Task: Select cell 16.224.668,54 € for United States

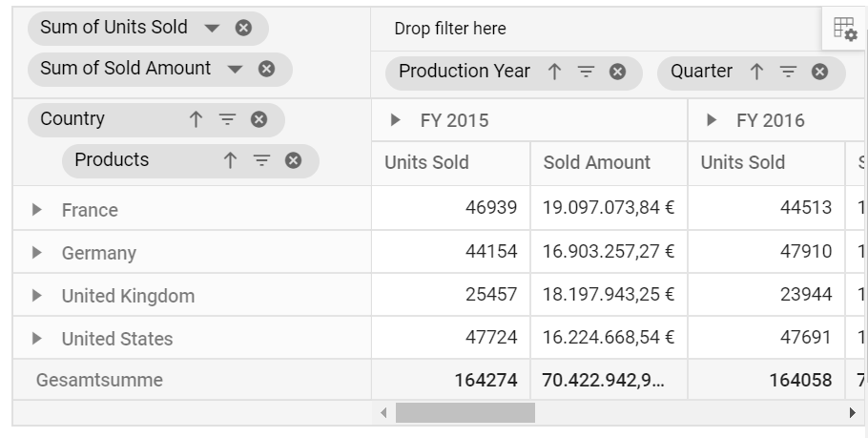Action: click(609, 337)
